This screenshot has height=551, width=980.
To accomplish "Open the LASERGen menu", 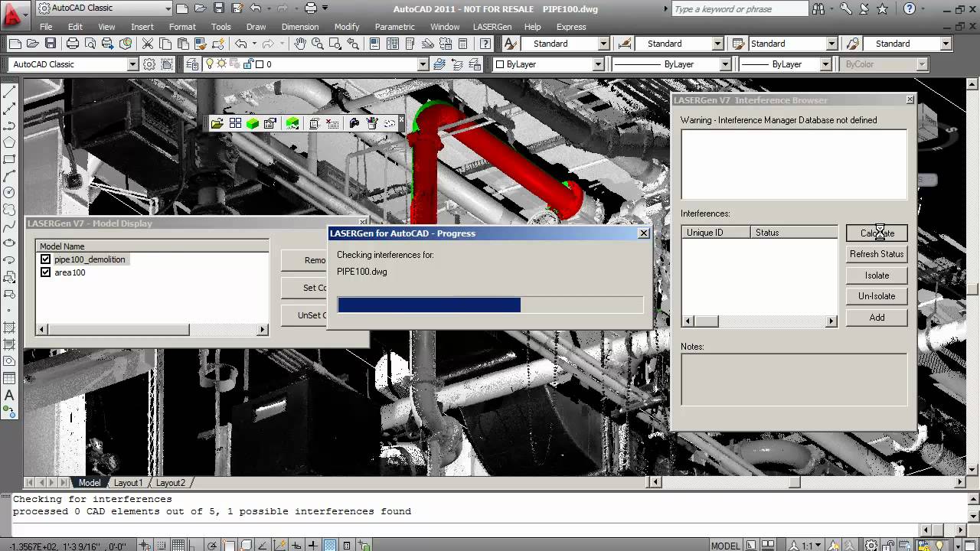I will pyautogui.click(x=492, y=27).
